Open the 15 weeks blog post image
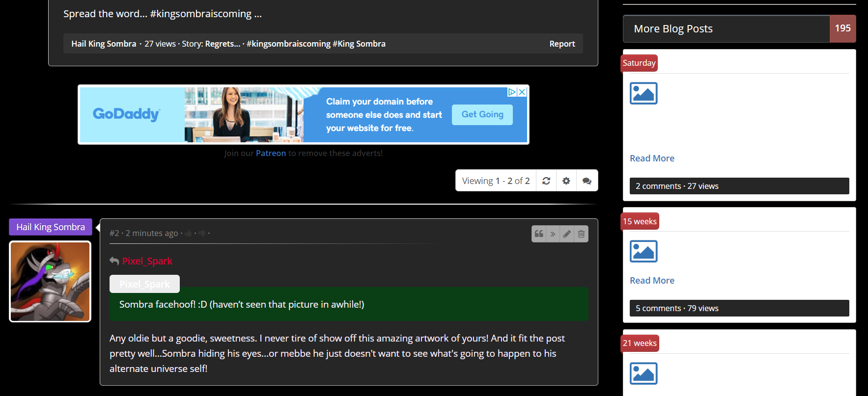Viewport: 868px width, 396px height. (x=644, y=251)
